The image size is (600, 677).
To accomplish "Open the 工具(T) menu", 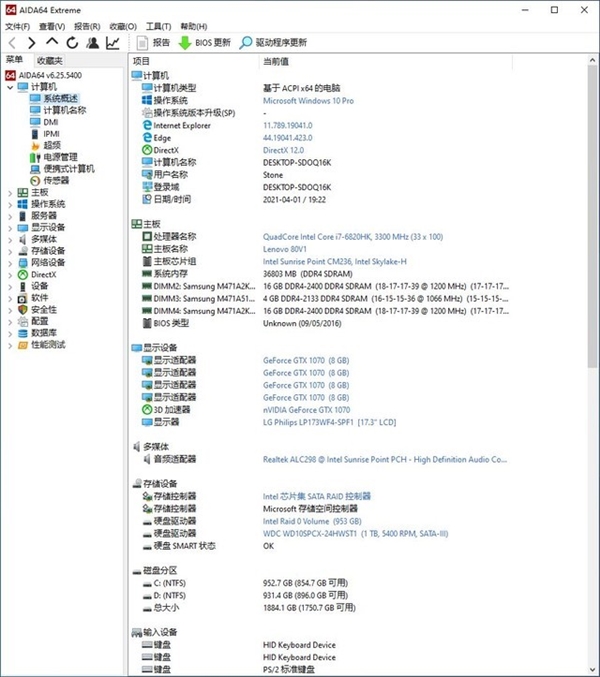I will 158,27.
